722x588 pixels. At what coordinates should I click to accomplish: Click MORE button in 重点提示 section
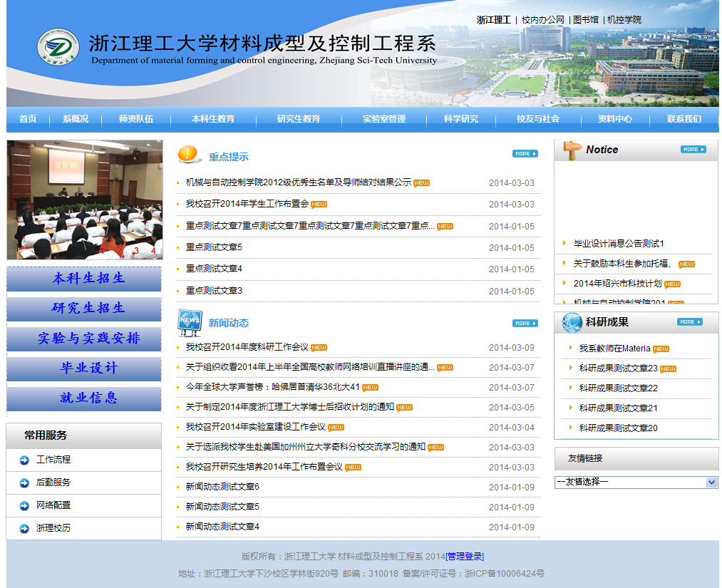pyautogui.click(x=525, y=154)
